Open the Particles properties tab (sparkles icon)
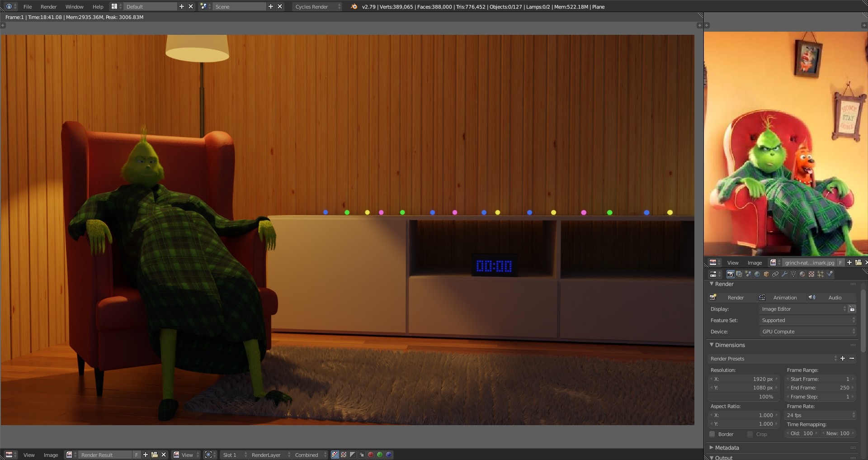The image size is (868, 460). [821, 274]
